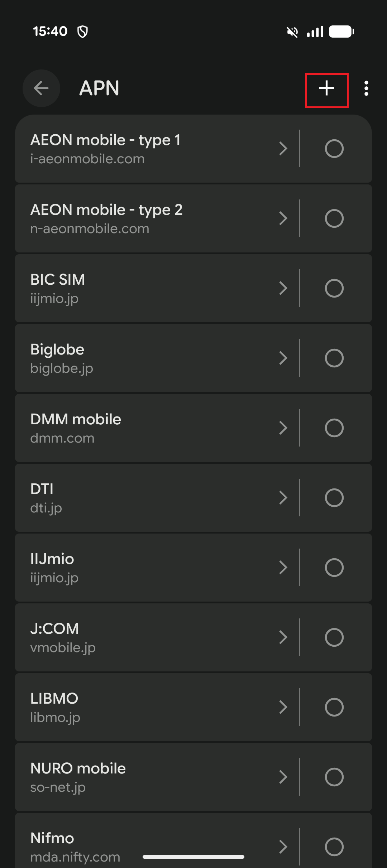Tap the add new APN plus icon
This screenshot has width=387, height=868.
click(x=326, y=88)
